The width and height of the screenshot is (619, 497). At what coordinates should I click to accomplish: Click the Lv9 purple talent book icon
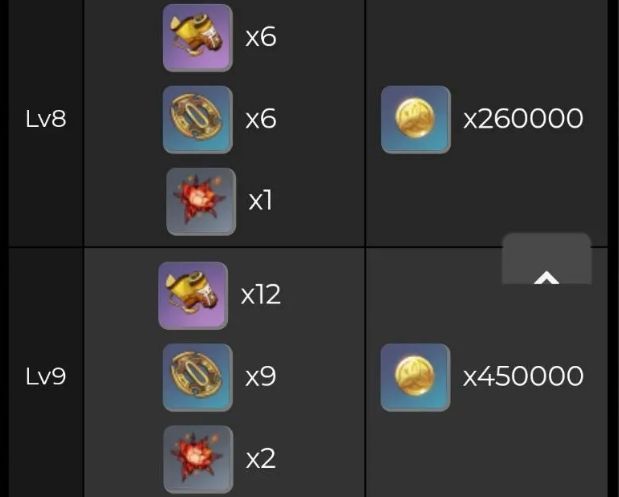[193, 295]
